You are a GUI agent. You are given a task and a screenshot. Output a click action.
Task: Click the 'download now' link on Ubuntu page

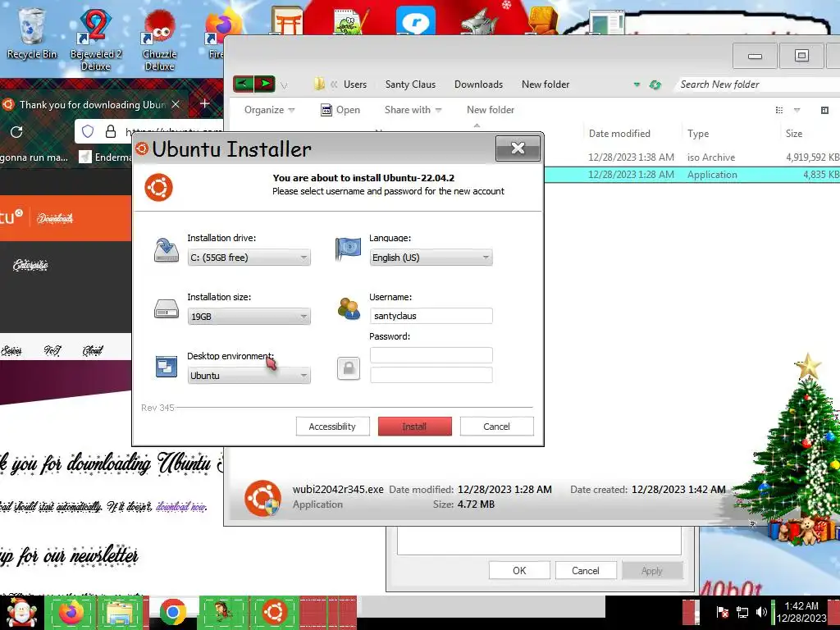pos(181,506)
